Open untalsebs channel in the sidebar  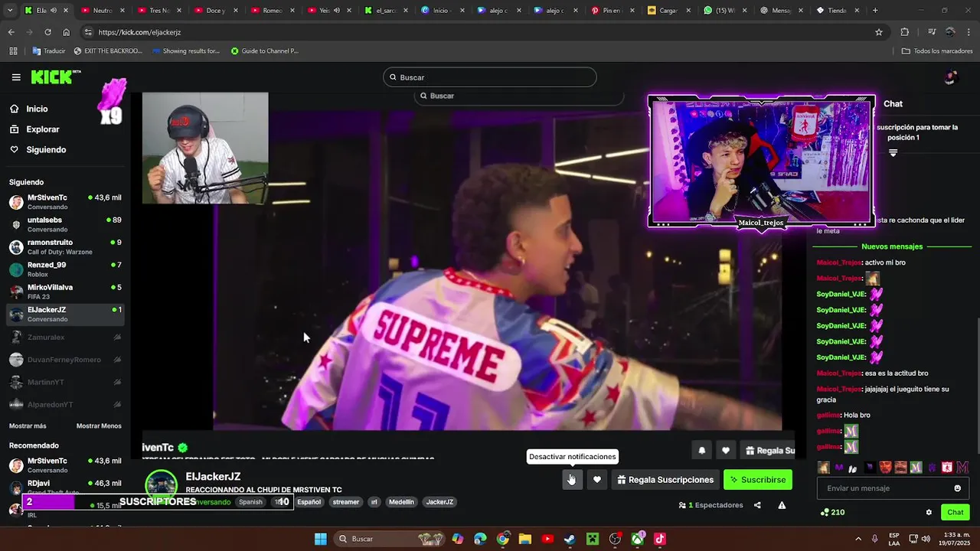pos(65,224)
